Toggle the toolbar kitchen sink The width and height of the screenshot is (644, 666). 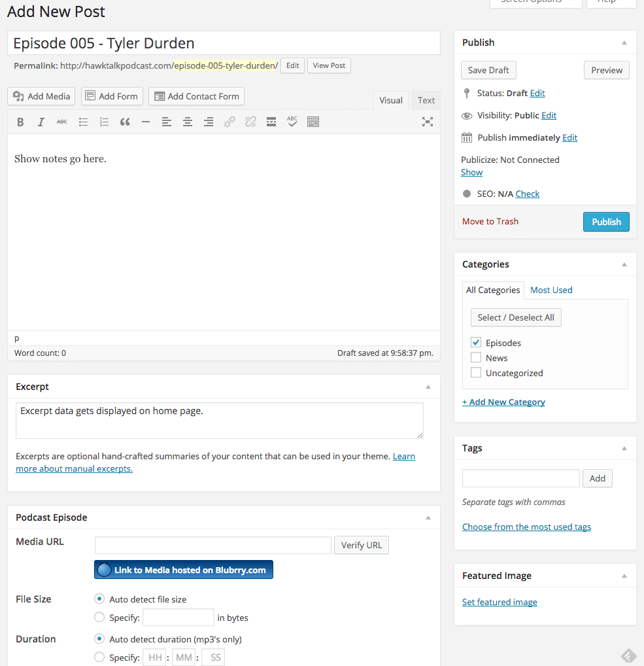[313, 122]
